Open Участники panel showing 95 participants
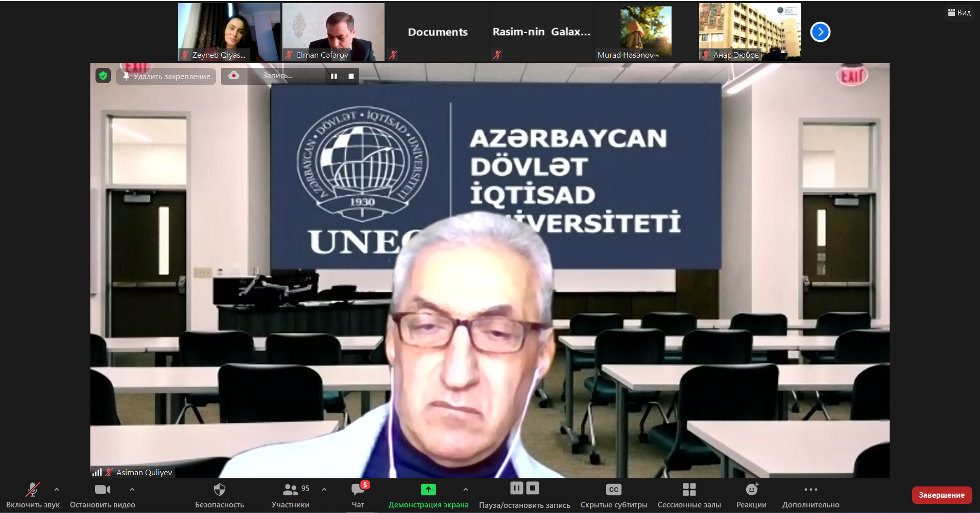Image resolution: width=980 pixels, height=513 pixels. (x=290, y=489)
